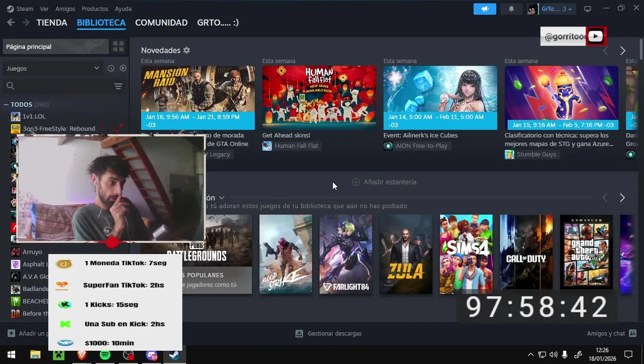
Task: Open Brave browser from taskbar
Action: coord(81,355)
